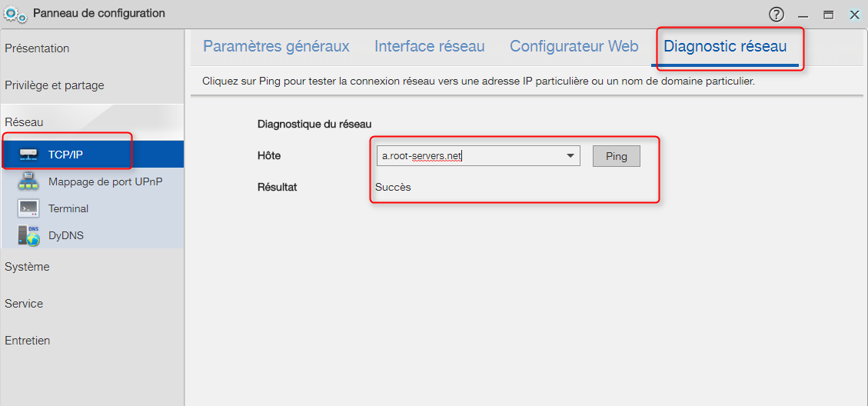Select the Diagnostic réseau tab
Screen dimensions: 868x406
coord(725,46)
